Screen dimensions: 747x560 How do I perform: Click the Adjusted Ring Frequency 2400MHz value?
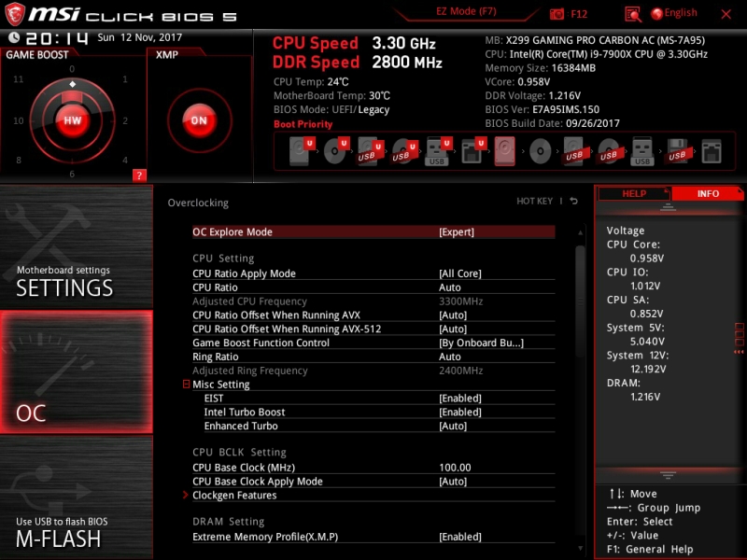pos(460,371)
